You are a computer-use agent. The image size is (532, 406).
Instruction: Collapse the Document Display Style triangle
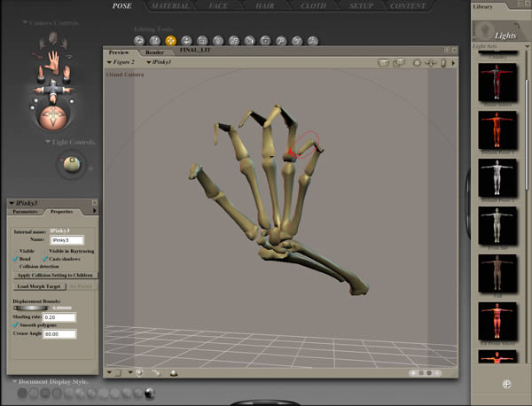point(14,381)
